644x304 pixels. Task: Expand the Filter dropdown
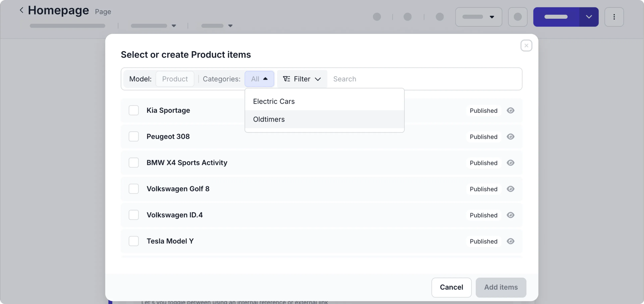[x=302, y=79]
